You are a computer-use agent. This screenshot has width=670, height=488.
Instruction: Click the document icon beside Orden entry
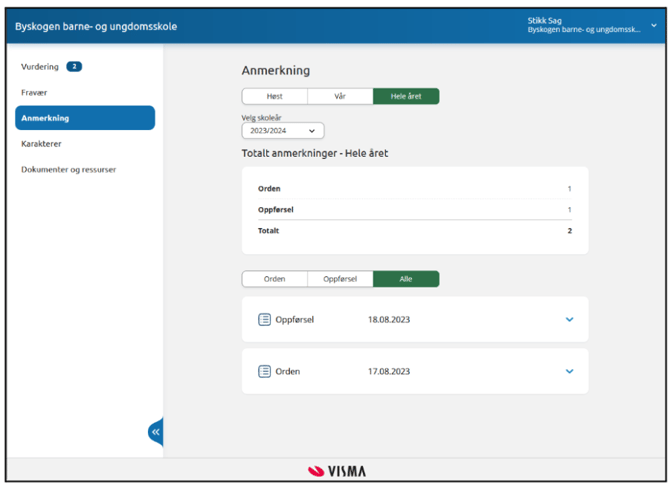pos(265,371)
